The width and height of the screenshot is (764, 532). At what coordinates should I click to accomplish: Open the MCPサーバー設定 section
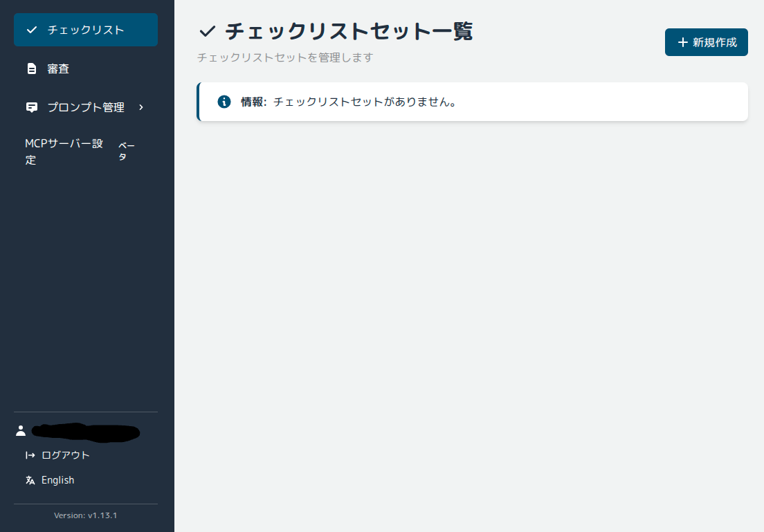click(64, 151)
